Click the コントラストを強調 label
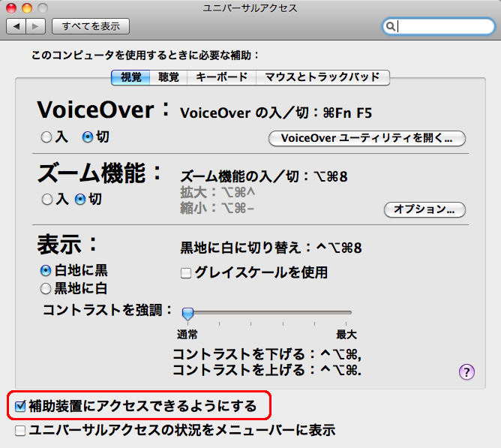Screen dimensions: 501x448 pos(107,310)
